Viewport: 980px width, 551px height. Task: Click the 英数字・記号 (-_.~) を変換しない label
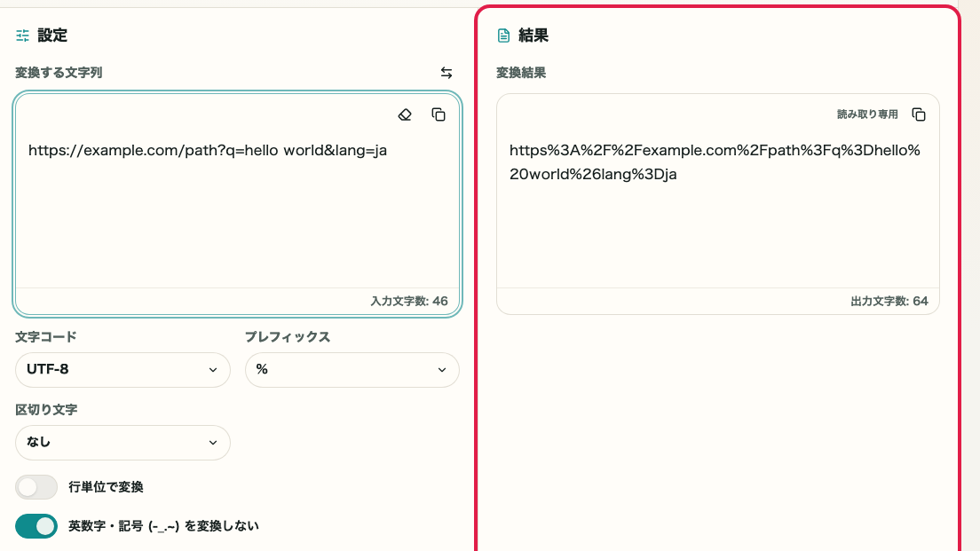point(163,527)
